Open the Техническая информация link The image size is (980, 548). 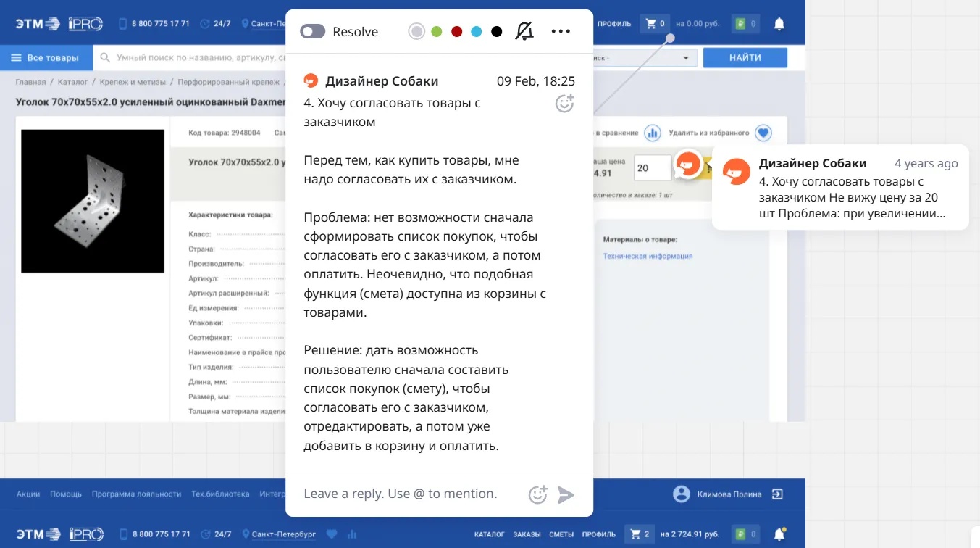click(x=647, y=255)
